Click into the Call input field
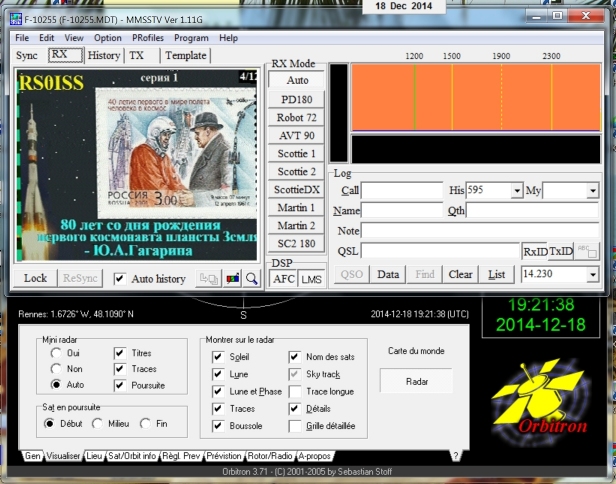This screenshot has height=484, width=616. (402, 190)
